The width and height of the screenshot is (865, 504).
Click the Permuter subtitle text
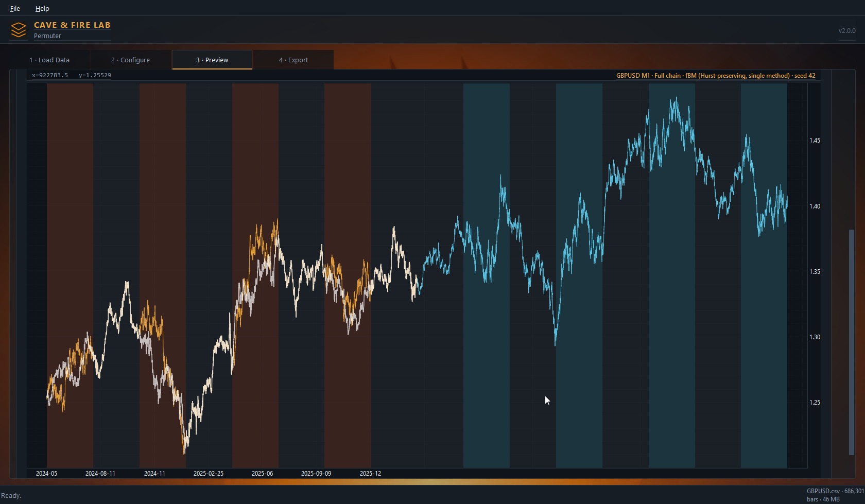click(x=47, y=36)
